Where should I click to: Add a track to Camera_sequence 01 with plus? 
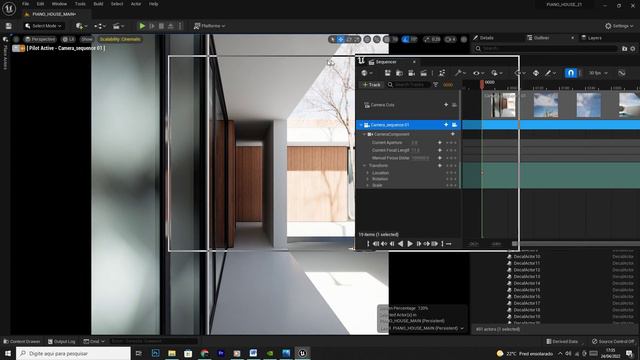point(446,125)
